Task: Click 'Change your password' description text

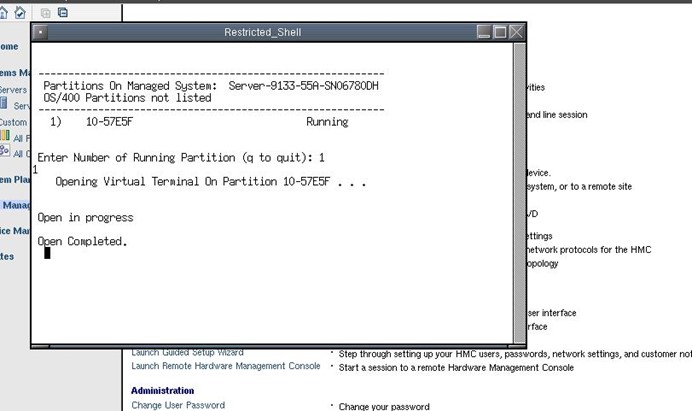Action: (x=384, y=407)
